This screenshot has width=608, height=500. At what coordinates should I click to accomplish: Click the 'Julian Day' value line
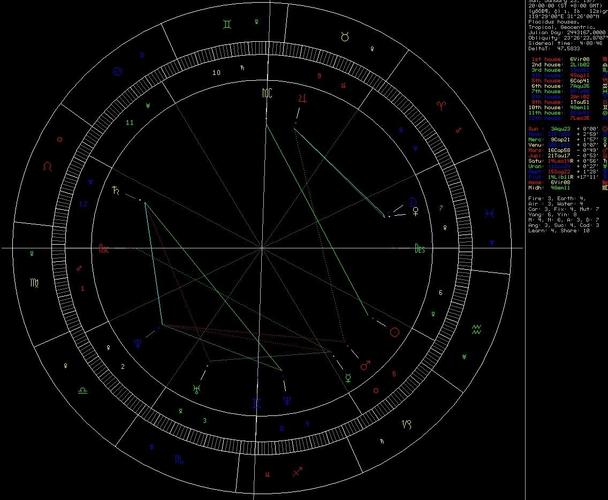[567, 33]
